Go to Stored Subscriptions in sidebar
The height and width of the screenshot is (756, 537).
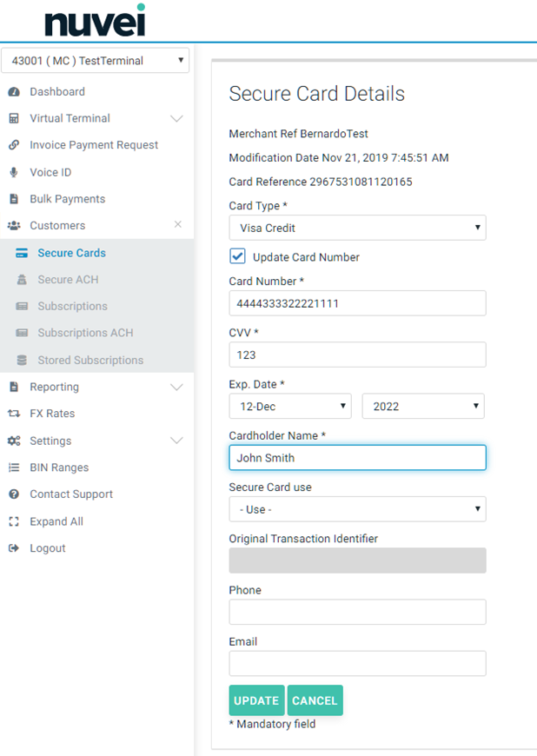click(90, 360)
